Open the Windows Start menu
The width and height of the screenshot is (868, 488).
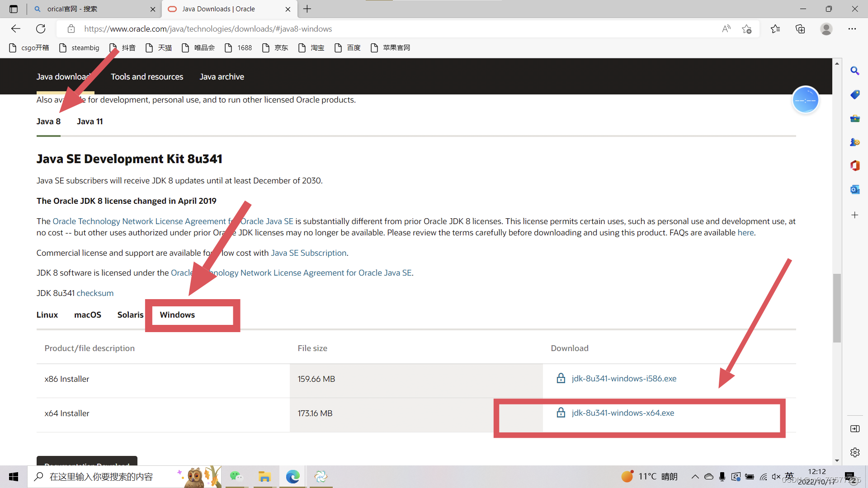pyautogui.click(x=14, y=477)
